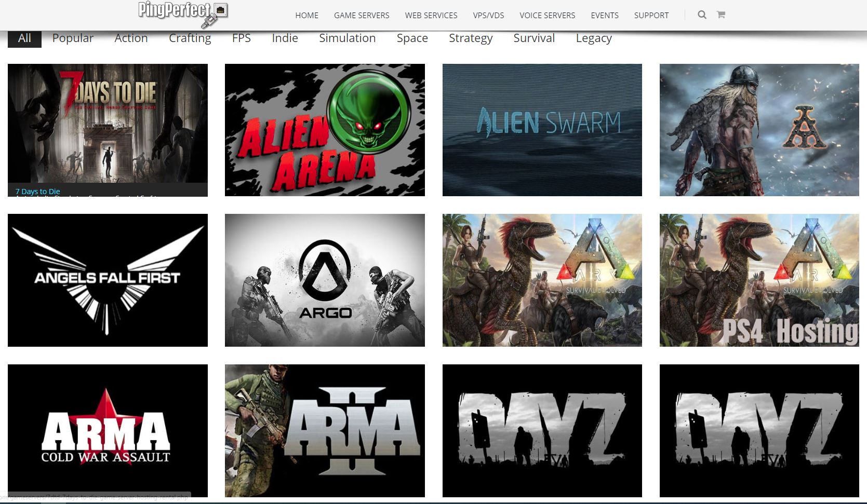Open the Angels Fall First thumbnail
Viewport: 867px width, 504px height.
click(x=108, y=280)
